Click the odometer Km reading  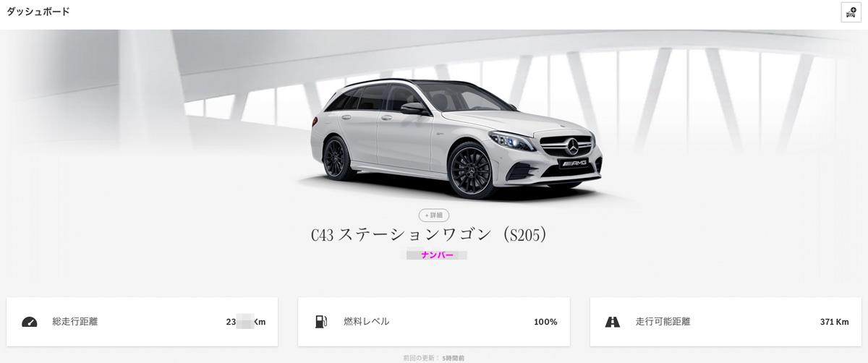point(246,322)
